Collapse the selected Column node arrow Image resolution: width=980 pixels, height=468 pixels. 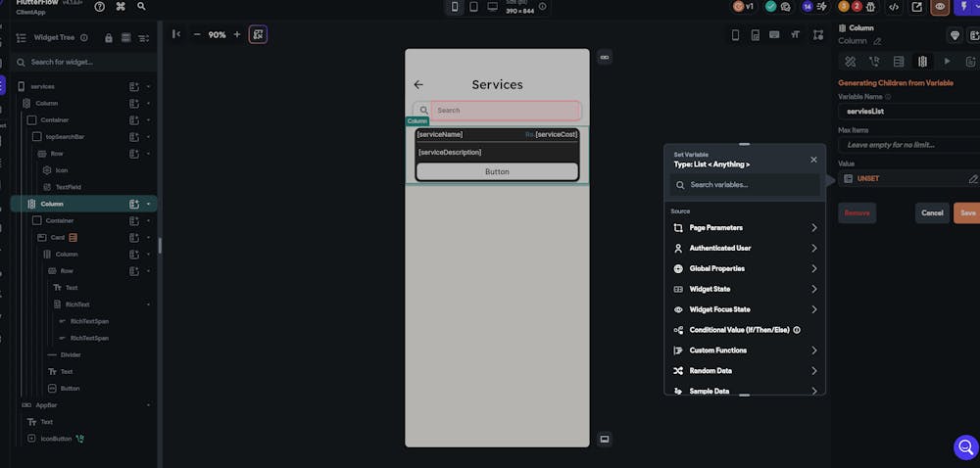tap(149, 204)
